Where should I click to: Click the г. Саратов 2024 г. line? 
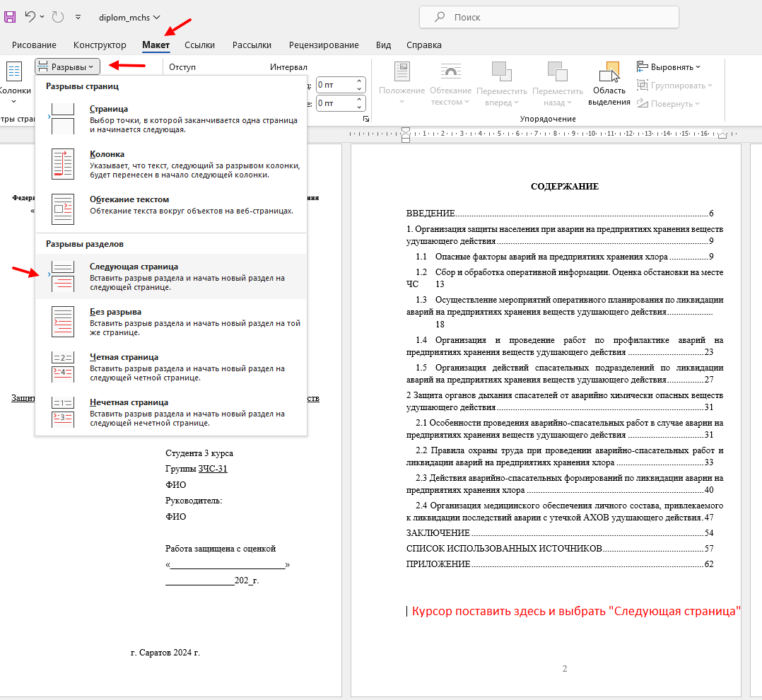pos(165,653)
